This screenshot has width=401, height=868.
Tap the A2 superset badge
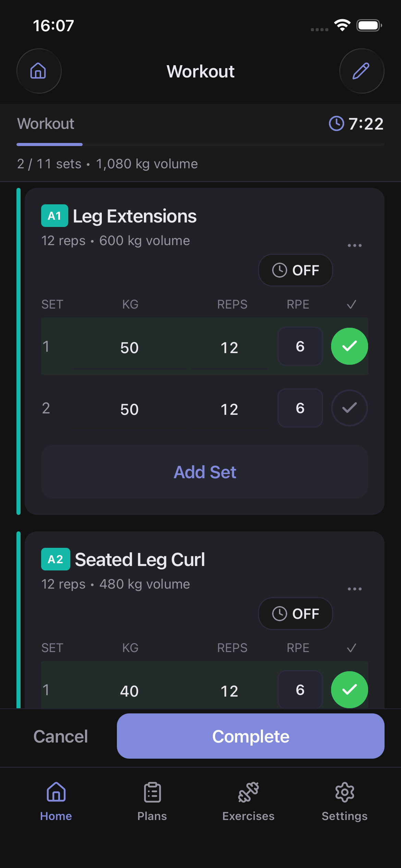click(56, 559)
